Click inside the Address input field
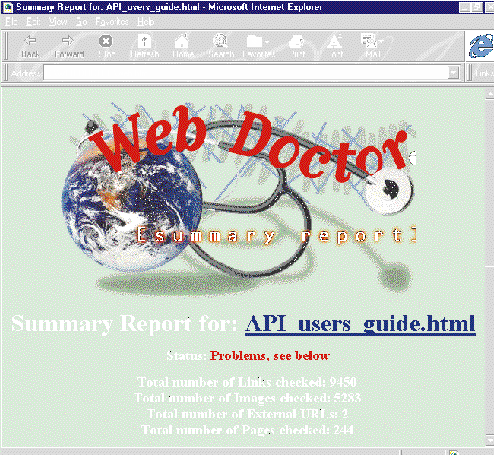Image resolution: width=494 pixels, height=455 pixels. pyautogui.click(x=246, y=72)
